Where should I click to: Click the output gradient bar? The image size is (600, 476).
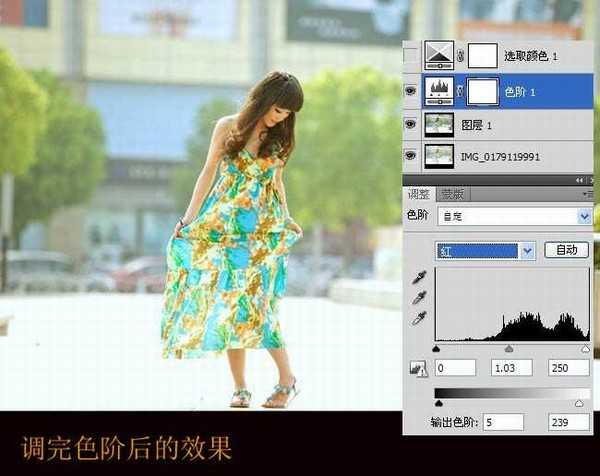[x=512, y=393]
